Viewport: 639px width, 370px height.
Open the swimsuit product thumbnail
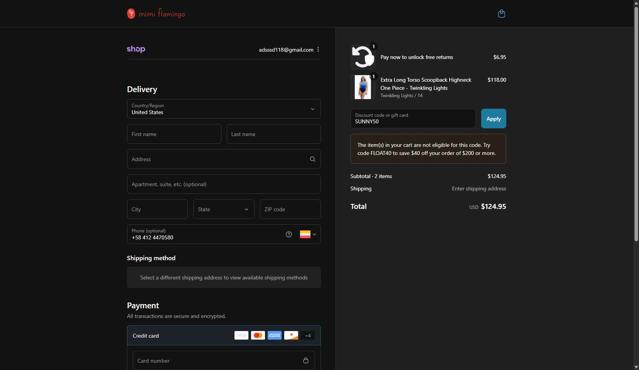click(363, 87)
